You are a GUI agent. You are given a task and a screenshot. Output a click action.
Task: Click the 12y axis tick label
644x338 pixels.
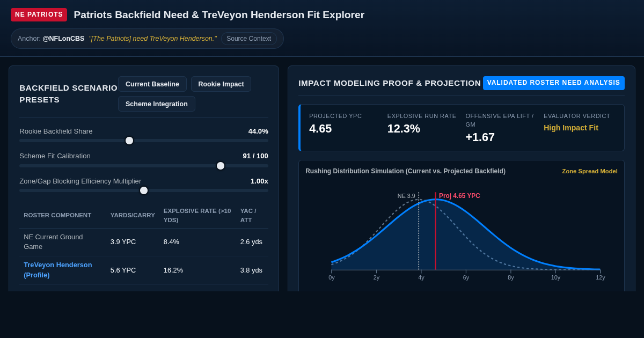tap(601, 277)
